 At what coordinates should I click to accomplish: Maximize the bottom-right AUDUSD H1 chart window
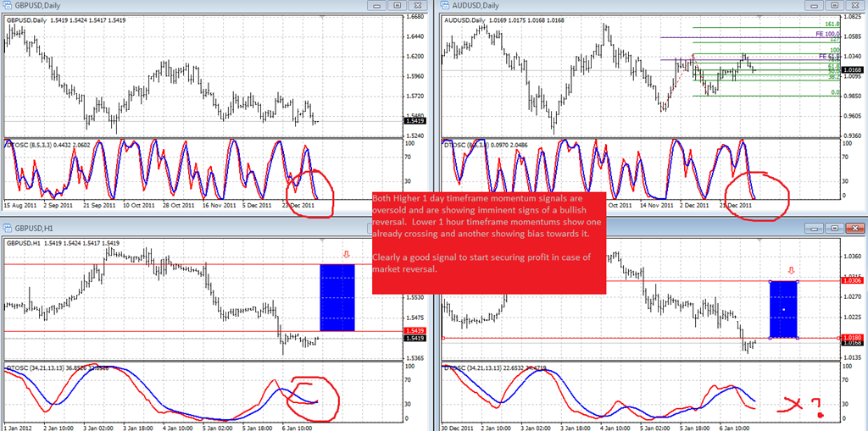pyautogui.click(x=835, y=228)
